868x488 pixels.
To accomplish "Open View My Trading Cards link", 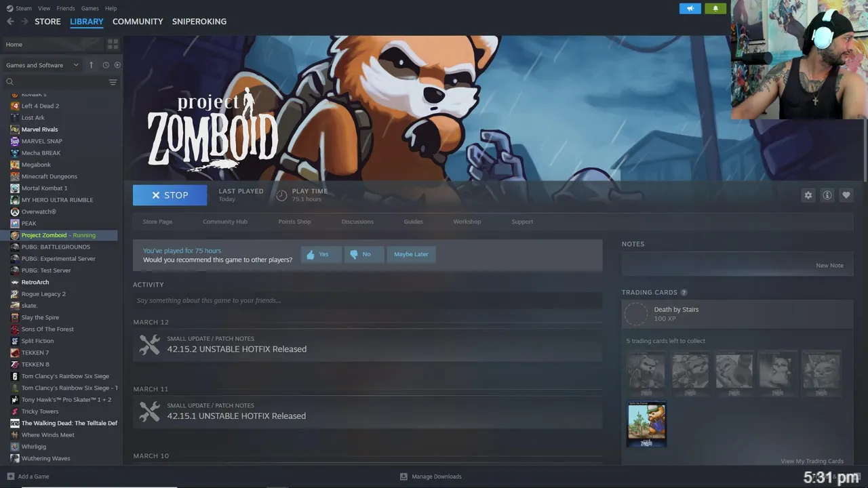I will (812, 461).
